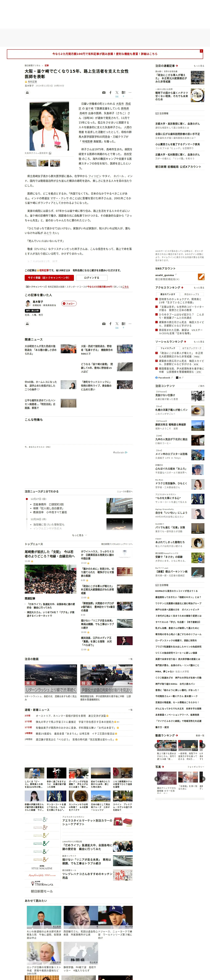Share article on Facebook at top
Screen dimensions: 210x980
[111, 92]
